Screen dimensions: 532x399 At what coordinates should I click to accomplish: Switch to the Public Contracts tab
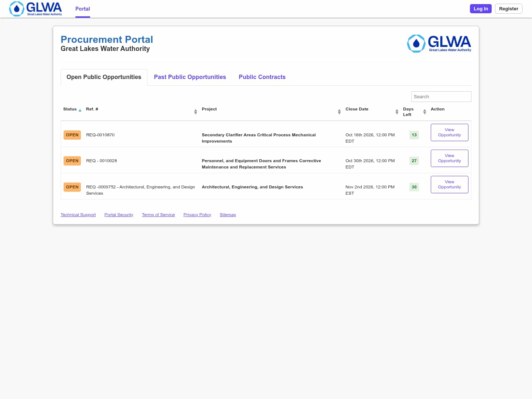pyautogui.click(x=262, y=77)
